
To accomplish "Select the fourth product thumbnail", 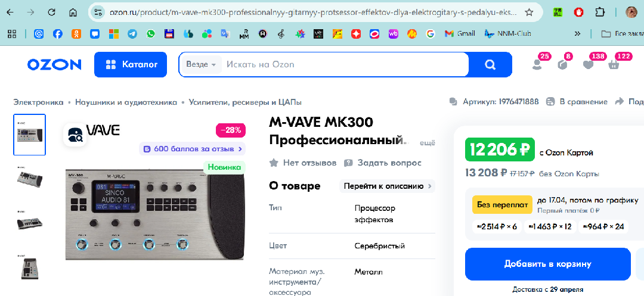I will pos(30,267).
